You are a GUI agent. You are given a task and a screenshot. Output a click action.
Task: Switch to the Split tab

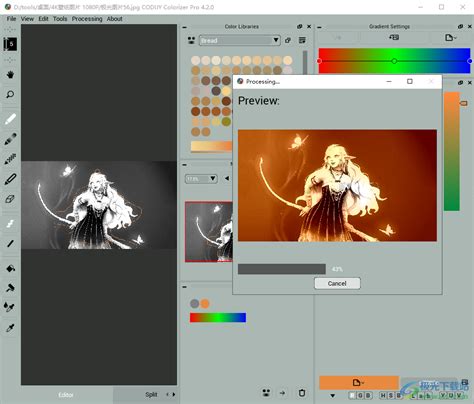click(x=151, y=395)
